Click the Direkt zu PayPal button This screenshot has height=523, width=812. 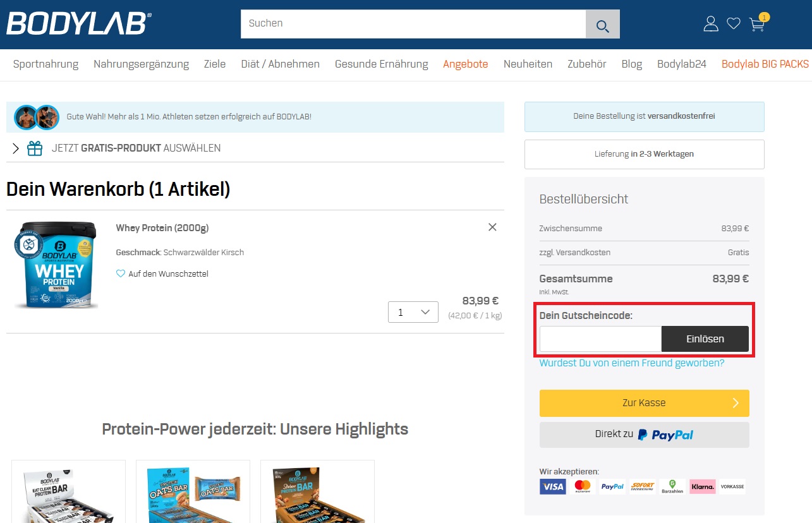pos(645,435)
